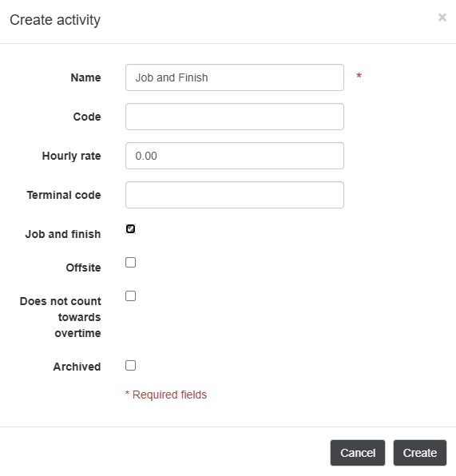Check the Archived checkbox

[x=130, y=366]
